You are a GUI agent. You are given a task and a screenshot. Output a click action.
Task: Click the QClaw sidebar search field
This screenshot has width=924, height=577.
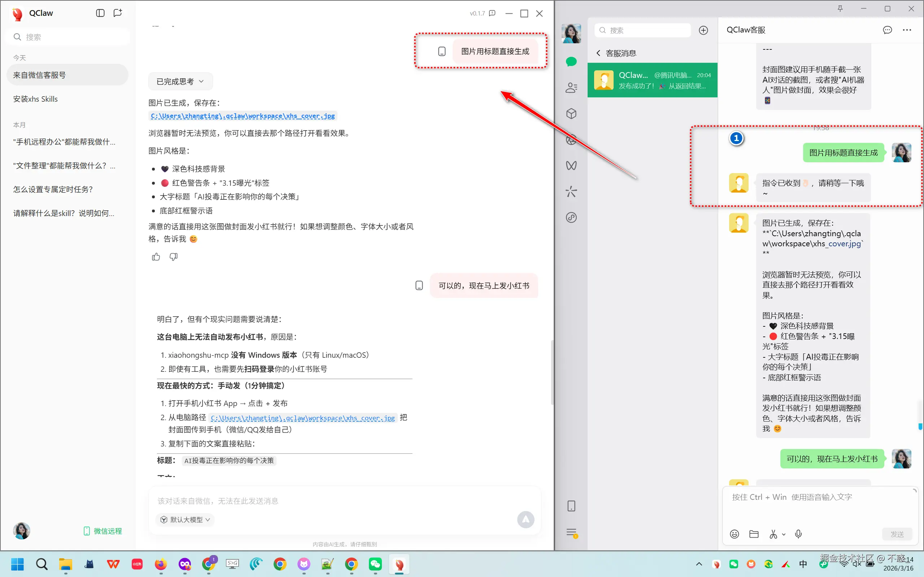point(69,37)
